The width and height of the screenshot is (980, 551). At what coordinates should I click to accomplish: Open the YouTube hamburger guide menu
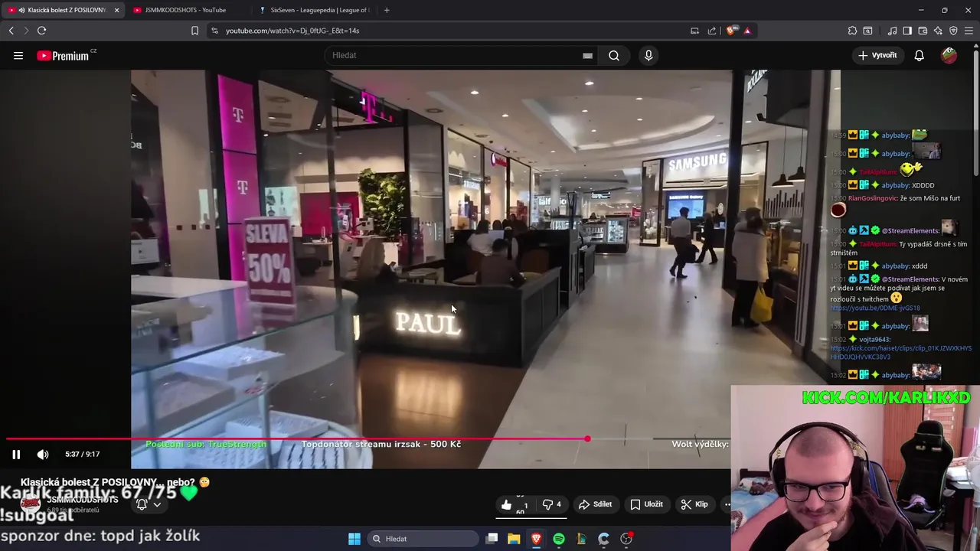pyautogui.click(x=18, y=55)
